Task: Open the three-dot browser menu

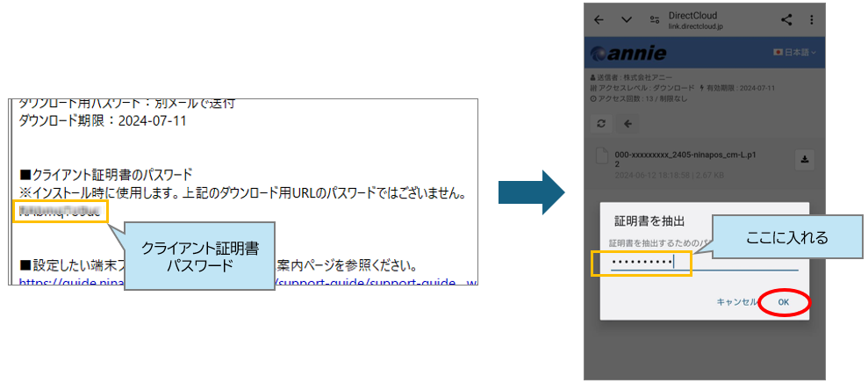Action: [811, 20]
